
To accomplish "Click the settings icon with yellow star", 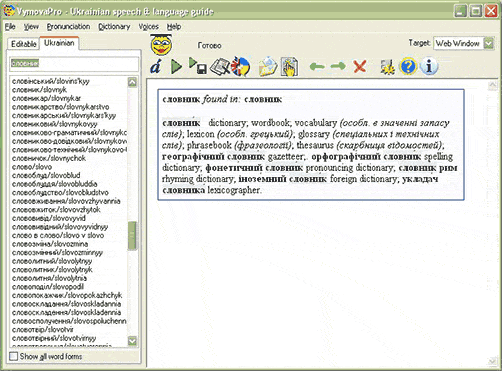I will [x=388, y=66].
